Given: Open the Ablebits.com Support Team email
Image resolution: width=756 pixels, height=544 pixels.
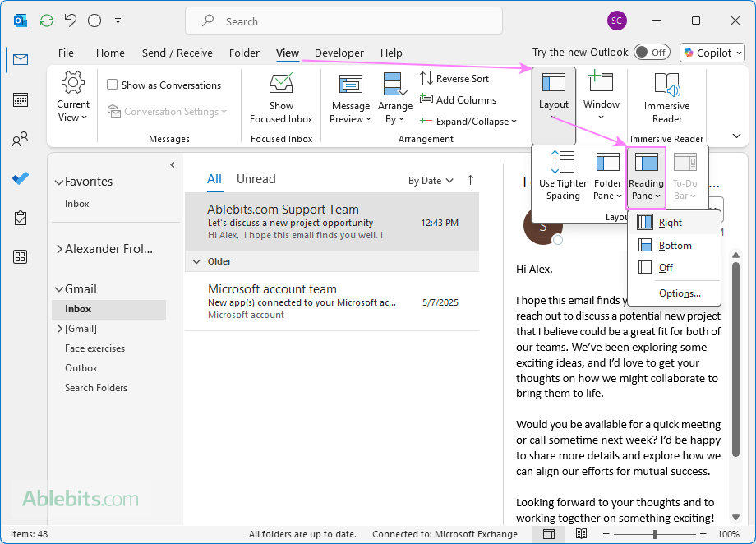Looking at the screenshot, I should coord(332,222).
